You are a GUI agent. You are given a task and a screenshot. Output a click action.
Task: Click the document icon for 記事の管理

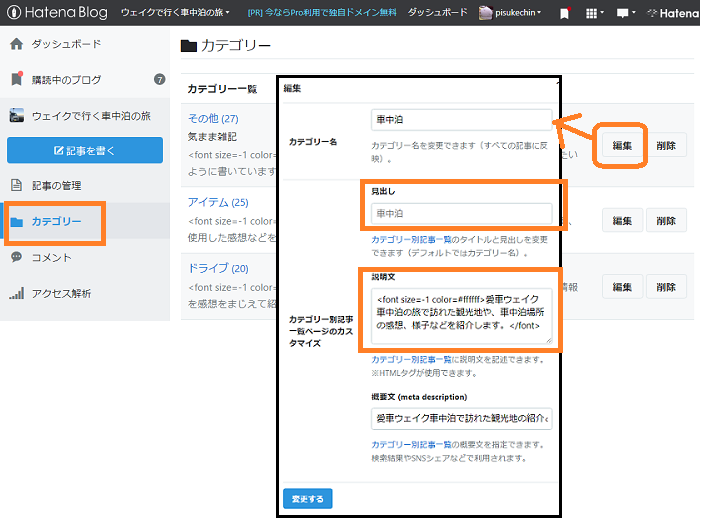(17, 185)
